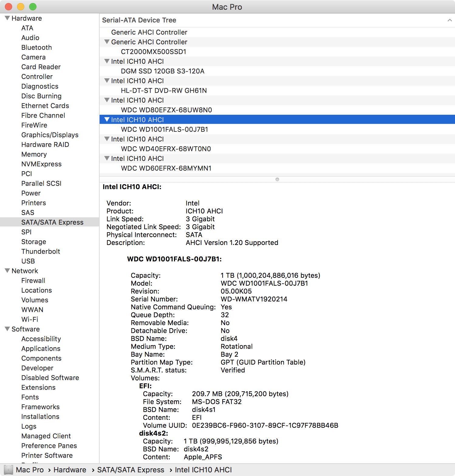Open USB device info
The image size is (455, 476).
tap(28, 261)
